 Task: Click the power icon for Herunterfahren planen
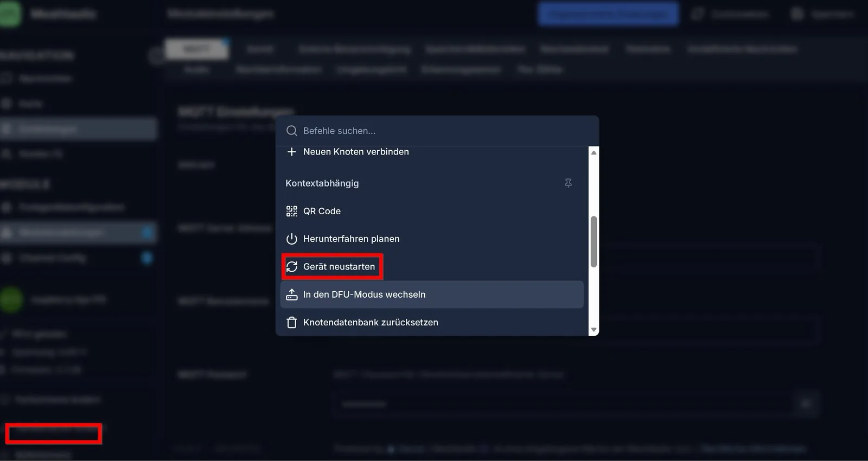pyautogui.click(x=292, y=239)
